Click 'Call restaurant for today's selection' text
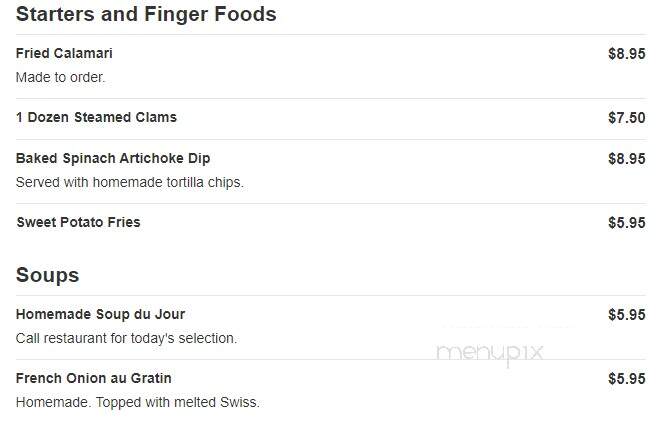This screenshot has width=669, height=435. [x=126, y=338]
